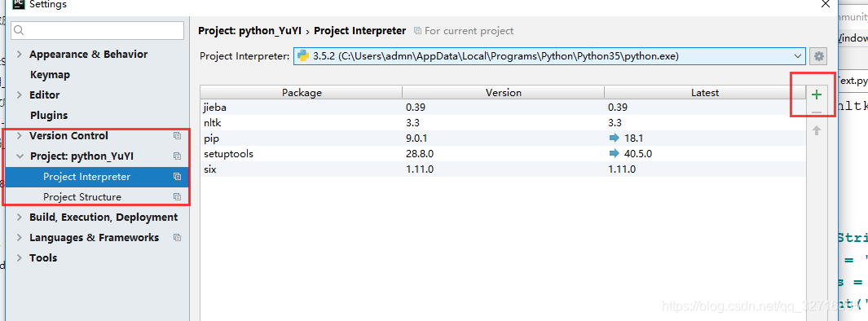Click the green plus install package icon

click(816, 95)
